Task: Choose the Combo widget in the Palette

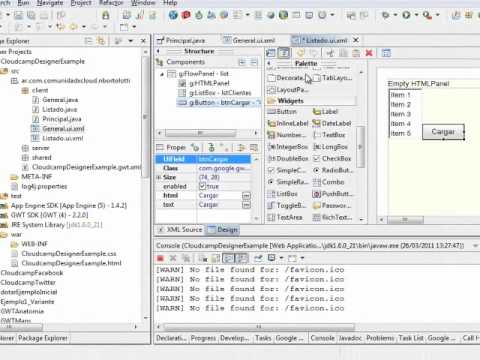Action: [329, 182]
